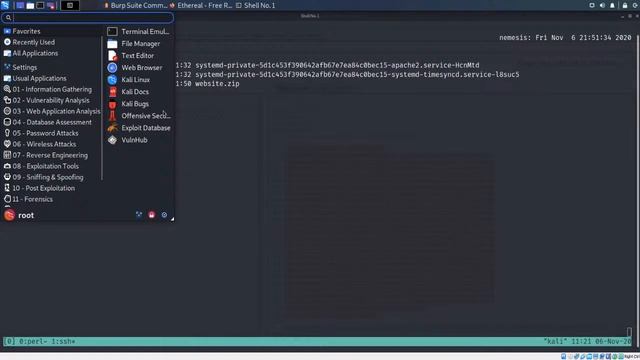Screen dimensions: 640x360
Task: Open 02 - Vulnerability Analysis category
Action: coord(51,100)
